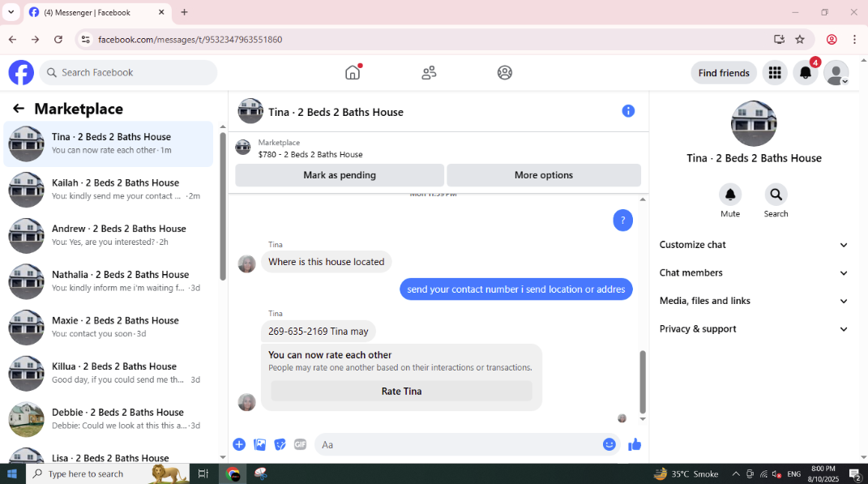The width and height of the screenshot is (868, 484).
Task: Go to the Home feed icon
Action: pyautogui.click(x=353, y=72)
